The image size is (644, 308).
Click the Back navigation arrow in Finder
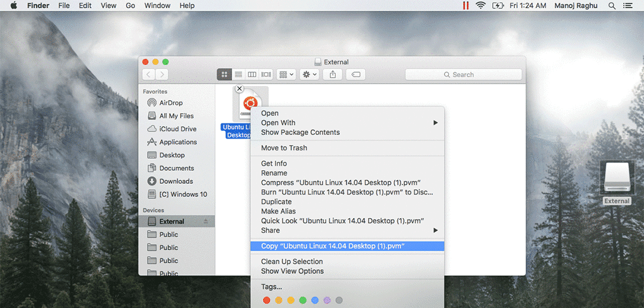click(x=149, y=74)
